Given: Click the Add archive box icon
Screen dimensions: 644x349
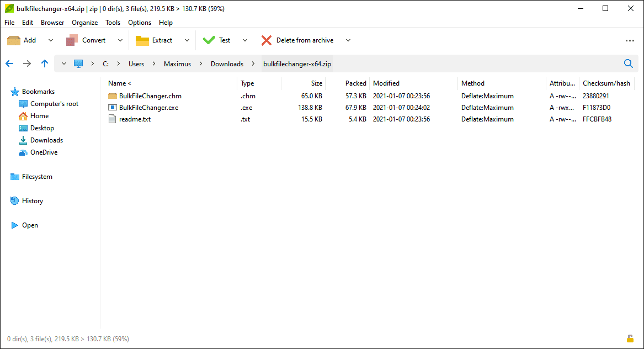Looking at the screenshot, I should 14,40.
